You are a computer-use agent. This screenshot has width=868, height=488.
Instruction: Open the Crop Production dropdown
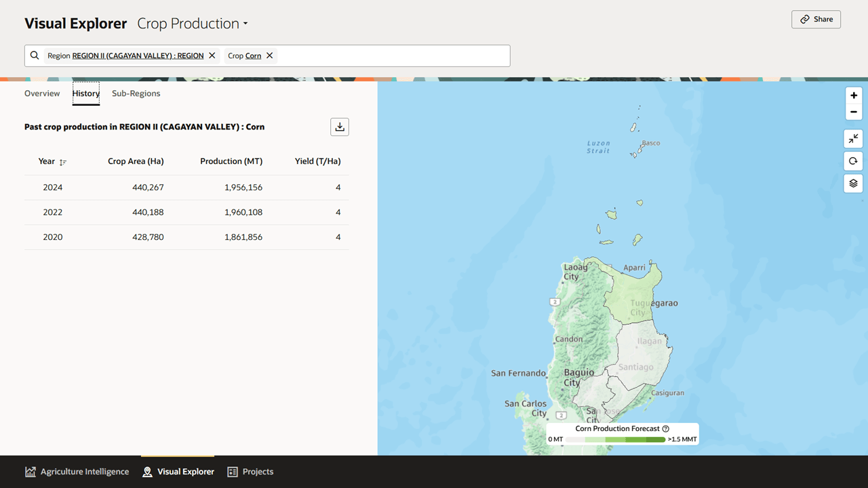tap(192, 23)
